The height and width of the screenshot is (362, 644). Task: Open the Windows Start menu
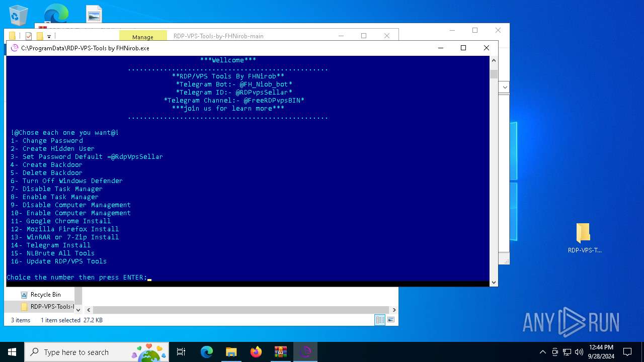pyautogui.click(x=12, y=352)
